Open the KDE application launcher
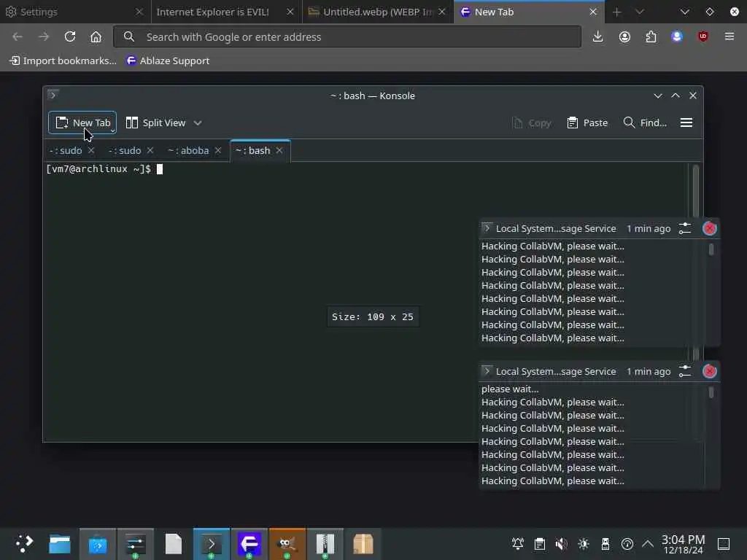This screenshot has height=560, width=747. (24, 544)
